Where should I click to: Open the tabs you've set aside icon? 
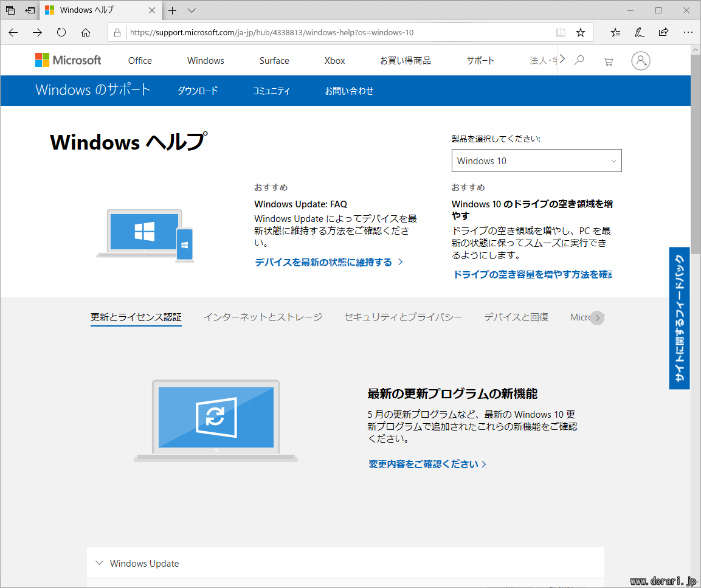tap(10, 10)
